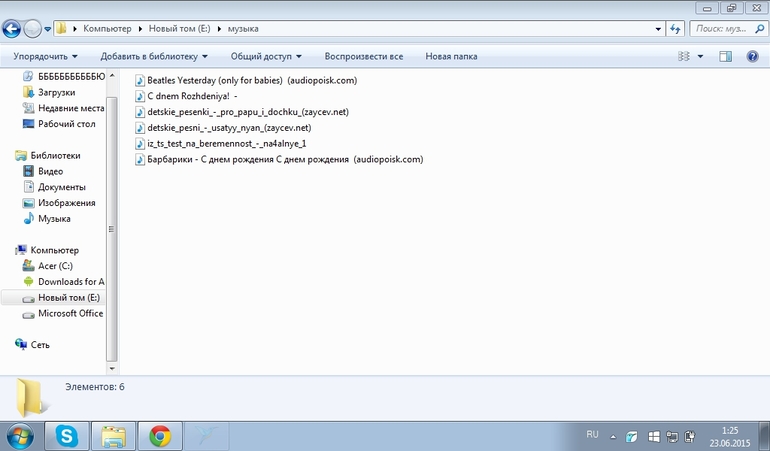Select Acer (C:) drive in sidebar
The height and width of the screenshot is (451, 770).
55,266
